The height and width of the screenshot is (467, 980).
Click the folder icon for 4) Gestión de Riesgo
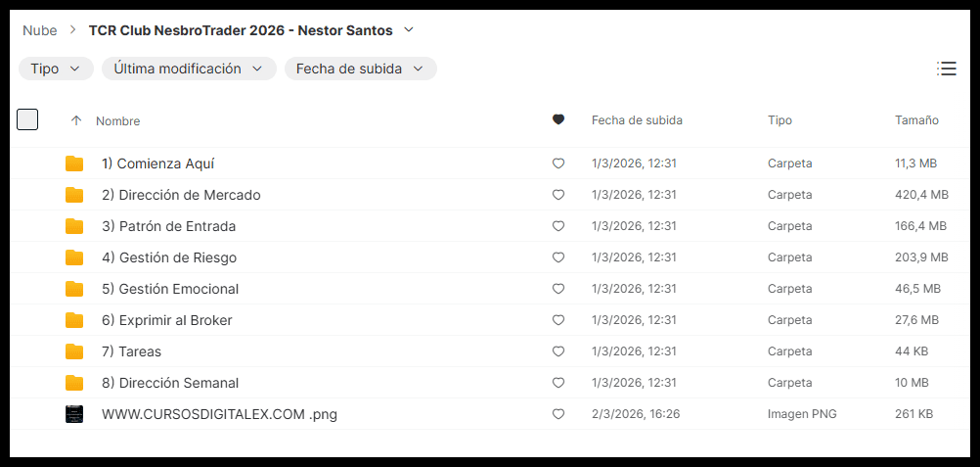(x=74, y=257)
